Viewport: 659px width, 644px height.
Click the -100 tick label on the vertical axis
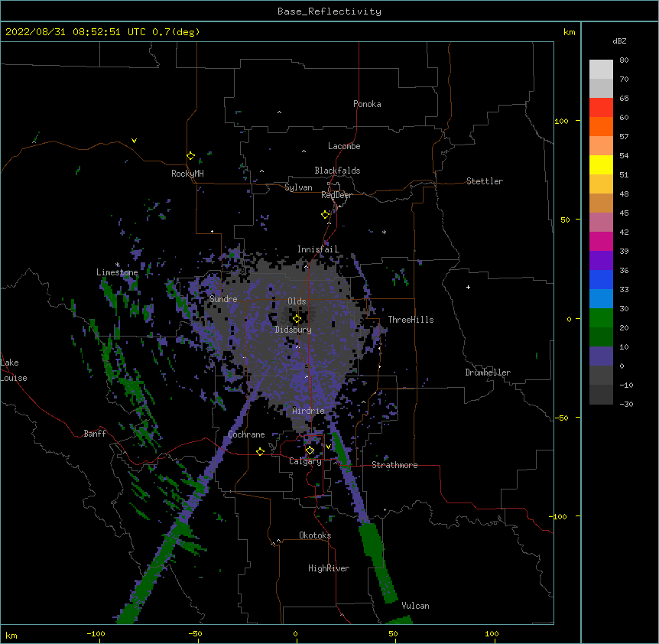click(559, 516)
